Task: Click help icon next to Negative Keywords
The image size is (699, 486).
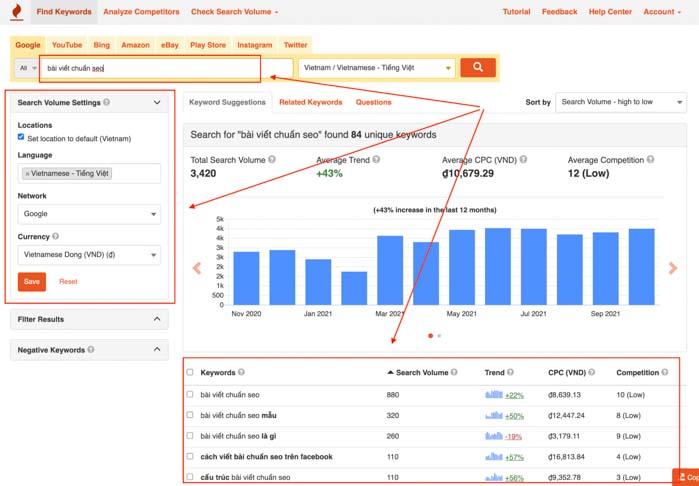Action: tap(91, 350)
